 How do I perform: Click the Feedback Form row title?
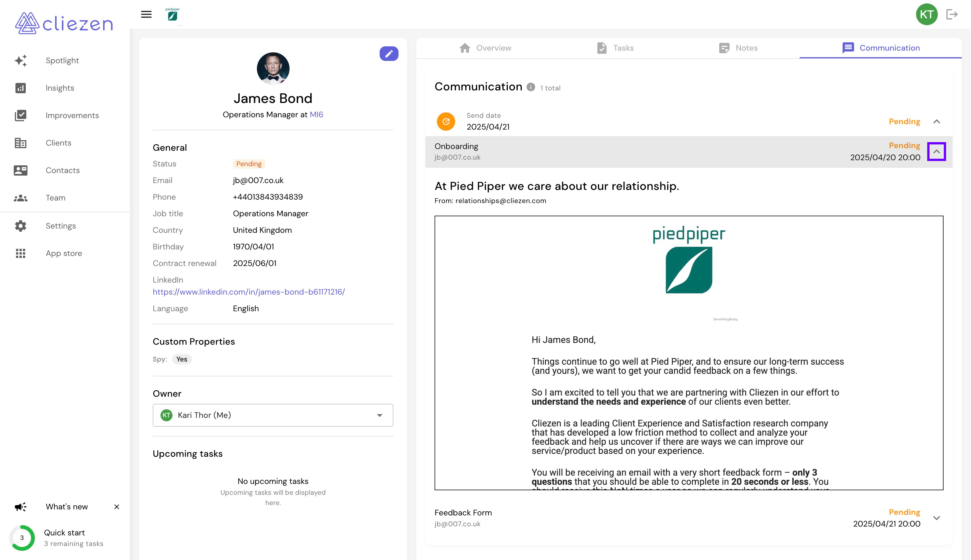click(463, 513)
